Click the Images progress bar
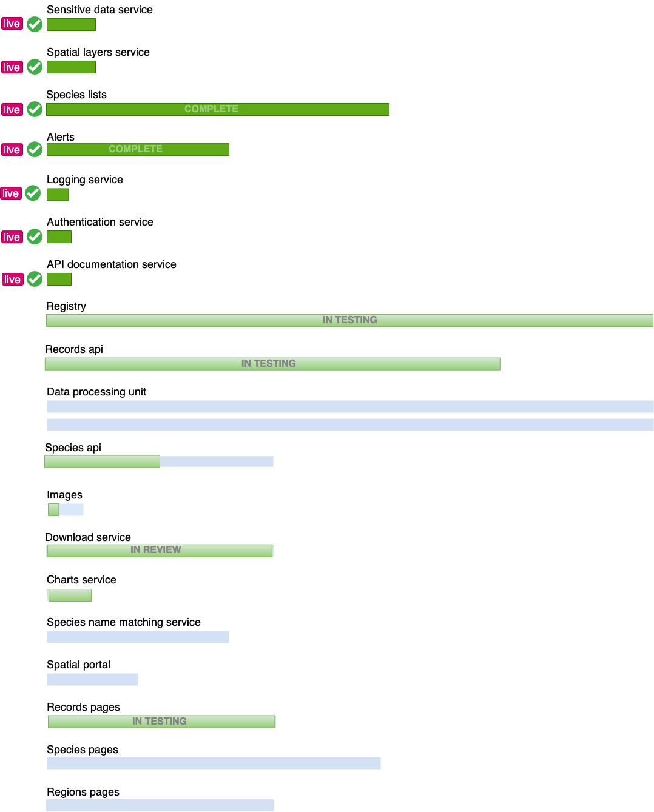The width and height of the screenshot is (654, 812). click(66, 510)
